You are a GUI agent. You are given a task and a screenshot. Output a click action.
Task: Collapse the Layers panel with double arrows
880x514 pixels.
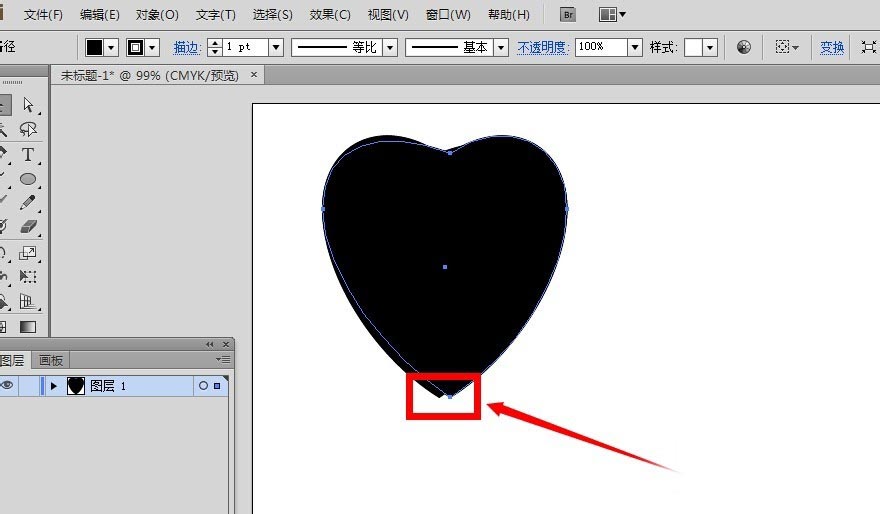point(209,344)
